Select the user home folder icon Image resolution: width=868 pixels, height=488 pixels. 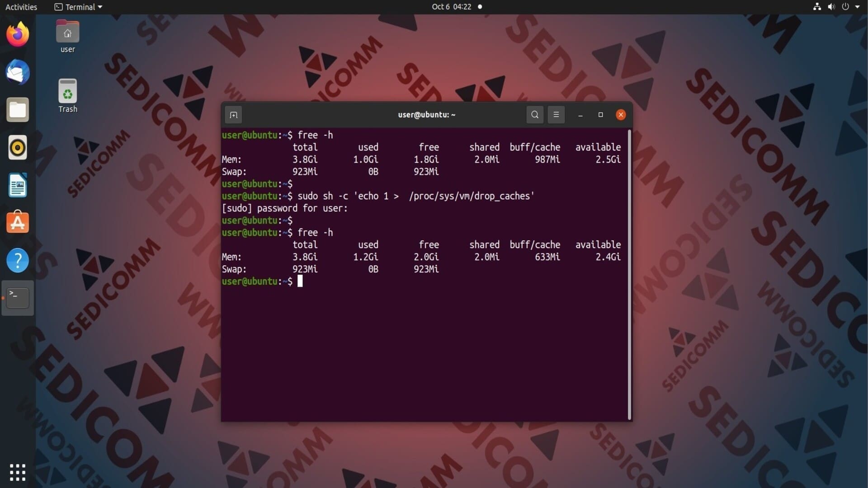pyautogui.click(x=67, y=36)
